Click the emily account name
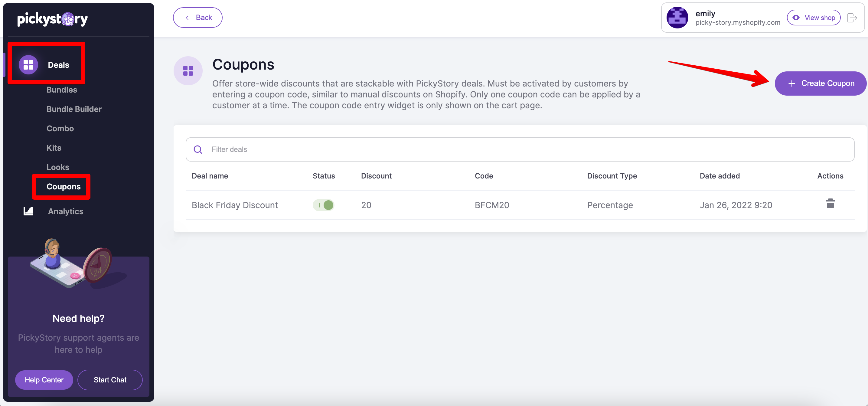 pyautogui.click(x=705, y=14)
